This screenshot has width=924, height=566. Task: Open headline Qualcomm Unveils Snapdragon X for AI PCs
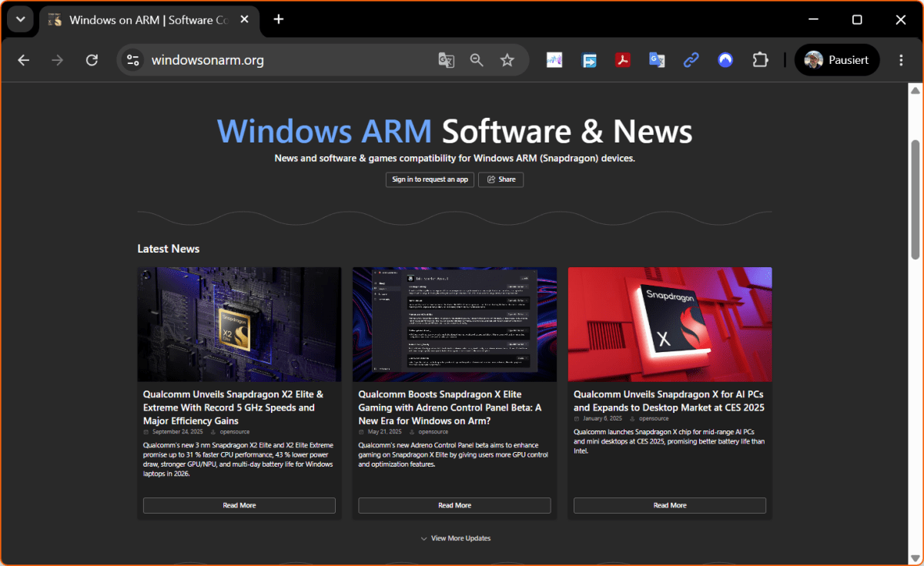pos(669,400)
